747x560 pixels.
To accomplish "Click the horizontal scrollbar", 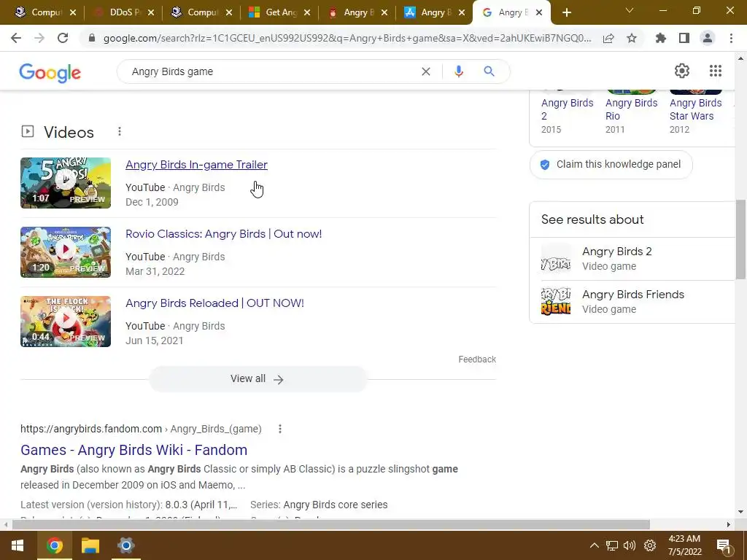I will pyautogui.click(x=331, y=525).
